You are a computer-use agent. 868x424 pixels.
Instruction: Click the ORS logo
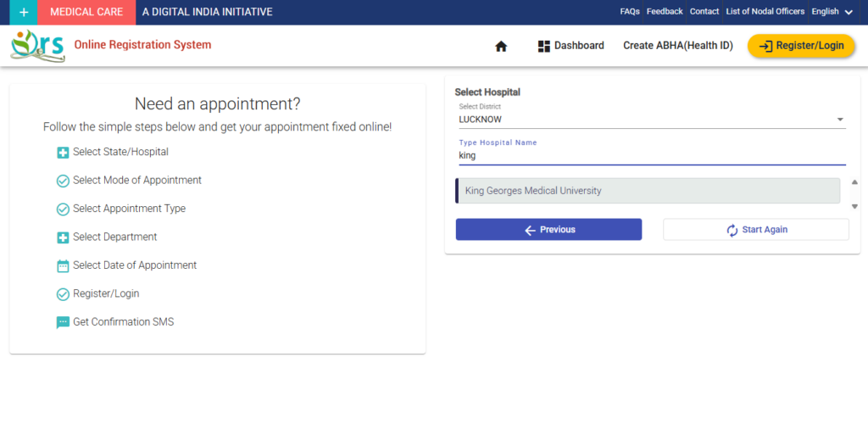(x=37, y=45)
